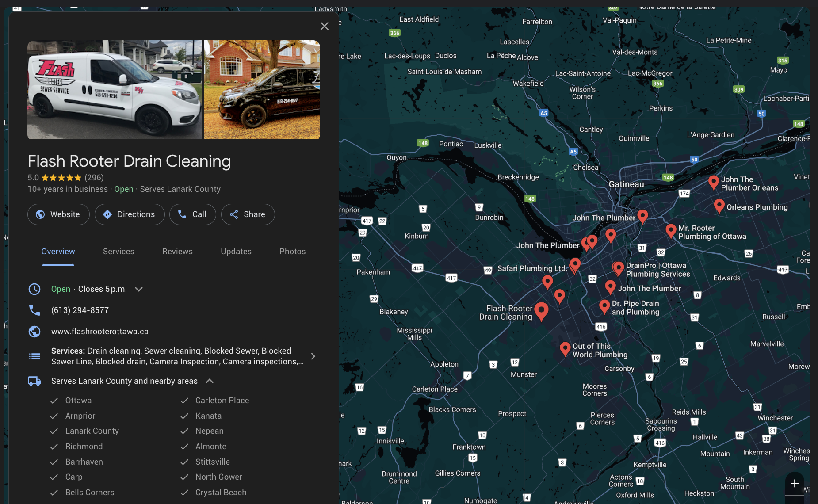This screenshot has height=504, width=818.
Task: Expand opening hours dropdown chevron
Action: [139, 289]
